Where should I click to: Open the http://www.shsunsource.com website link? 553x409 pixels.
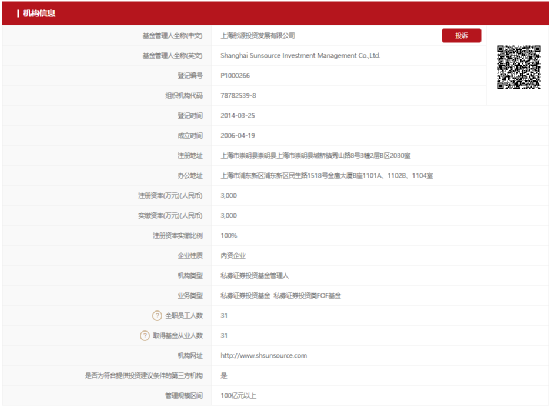point(263,356)
